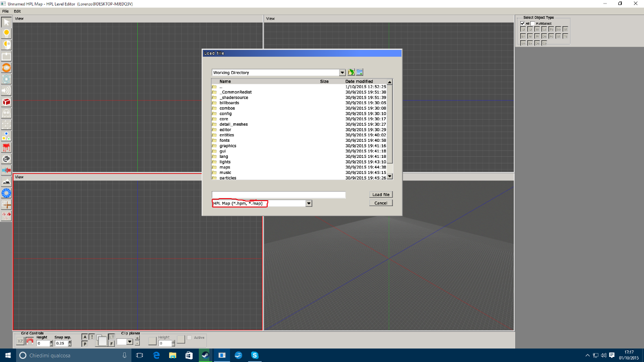
Task: Expand the Working Directory dropdown
Action: 342,72
